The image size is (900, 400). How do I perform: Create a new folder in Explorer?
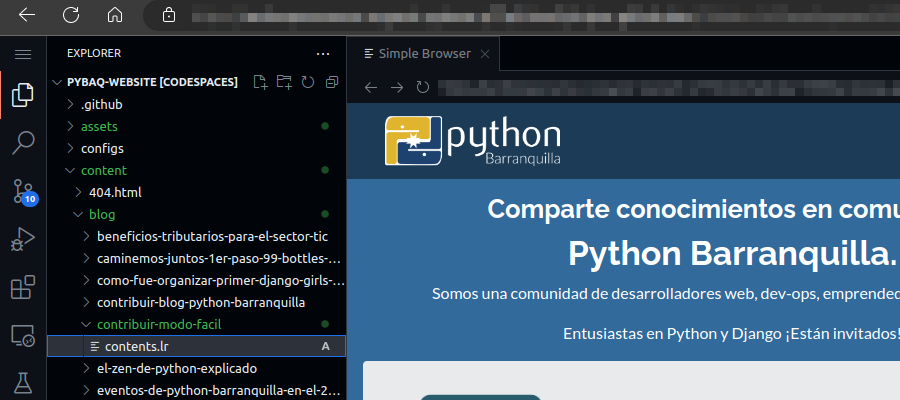[284, 82]
